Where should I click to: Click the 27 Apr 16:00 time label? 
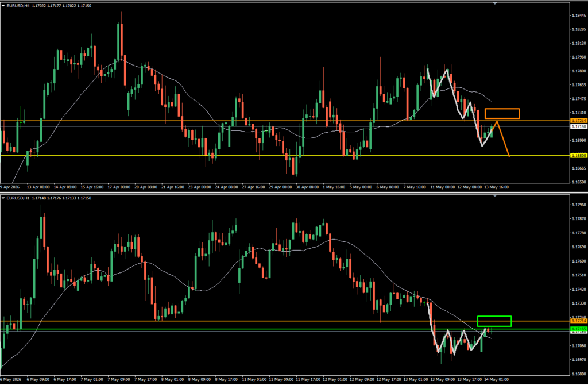coord(253,187)
